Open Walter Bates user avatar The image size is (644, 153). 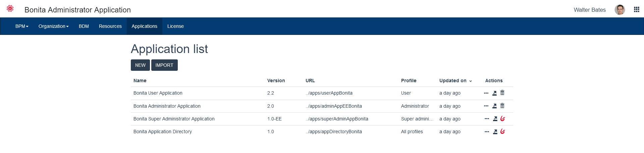[x=620, y=10]
